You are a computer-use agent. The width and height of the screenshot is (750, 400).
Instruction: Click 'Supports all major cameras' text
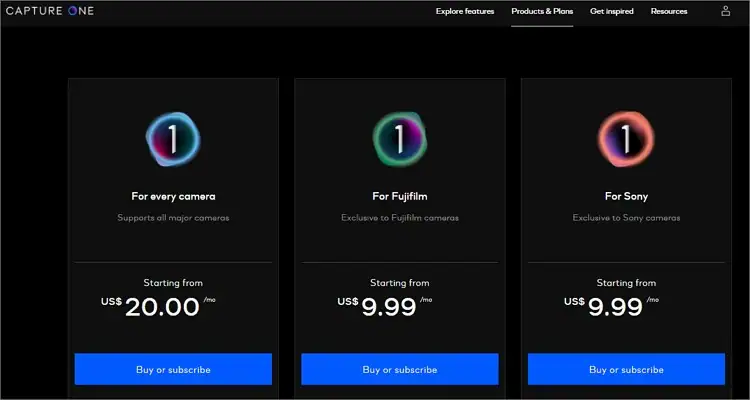pos(173,217)
